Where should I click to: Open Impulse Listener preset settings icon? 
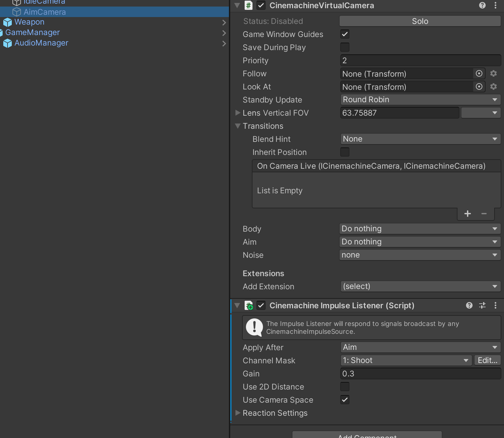[x=482, y=305]
